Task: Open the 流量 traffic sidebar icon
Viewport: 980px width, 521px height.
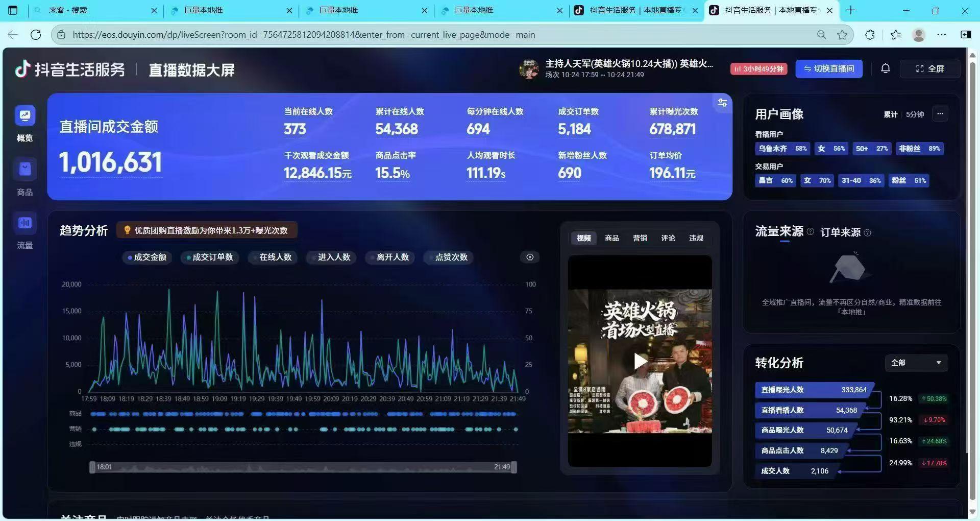Action: (24, 223)
